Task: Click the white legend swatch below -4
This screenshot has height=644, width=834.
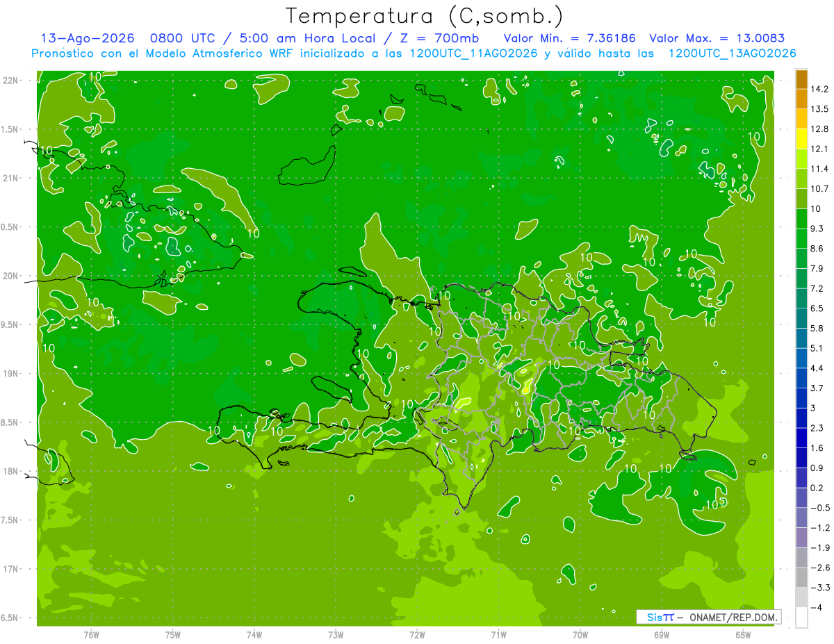Action: [801, 618]
